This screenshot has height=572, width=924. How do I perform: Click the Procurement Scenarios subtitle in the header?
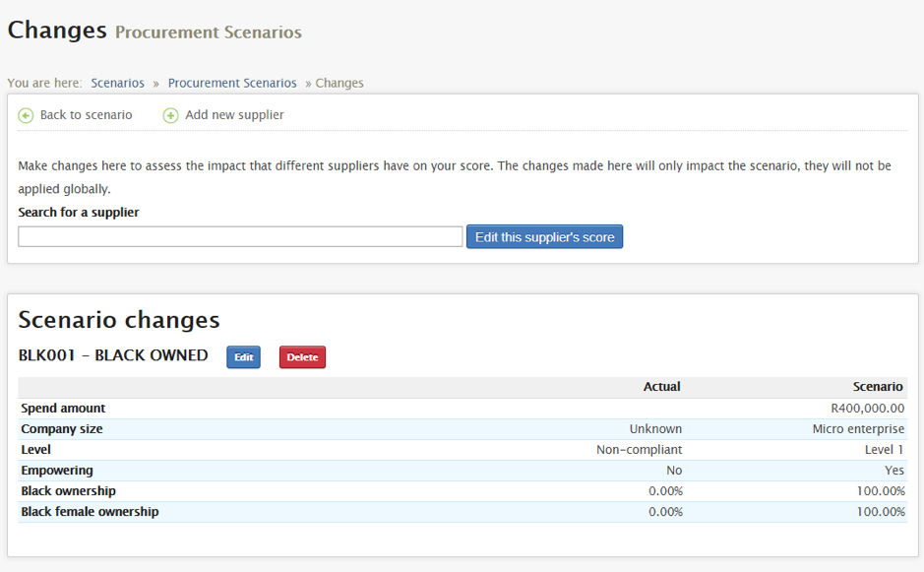click(x=208, y=32)
